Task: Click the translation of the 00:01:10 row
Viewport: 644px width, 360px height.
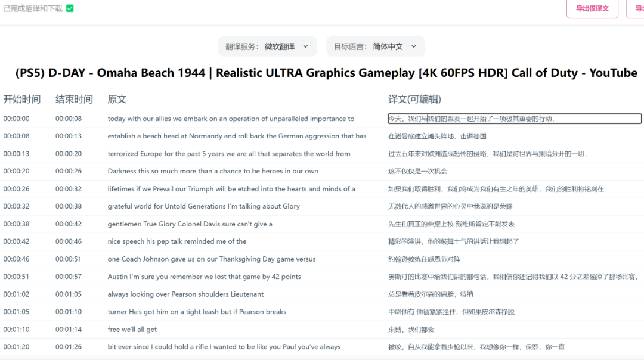Action: point(411,329)
